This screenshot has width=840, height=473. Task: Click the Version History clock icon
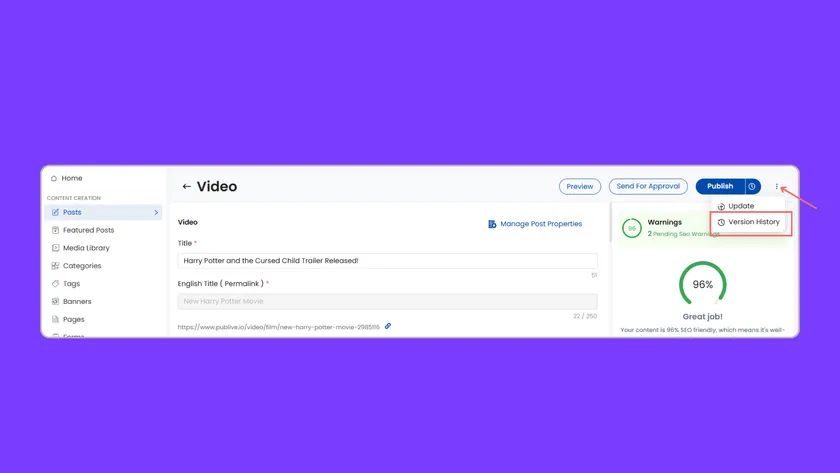coord(721,222)
